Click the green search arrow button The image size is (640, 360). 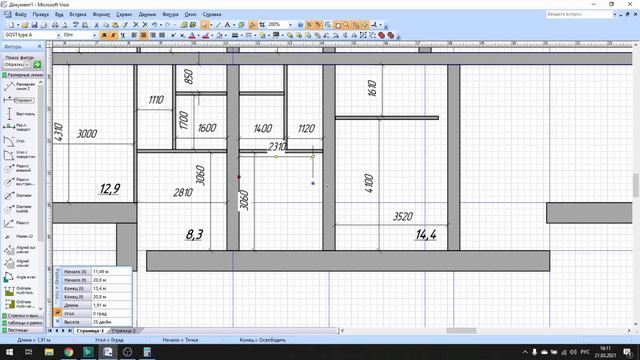(x=37, y=64)
